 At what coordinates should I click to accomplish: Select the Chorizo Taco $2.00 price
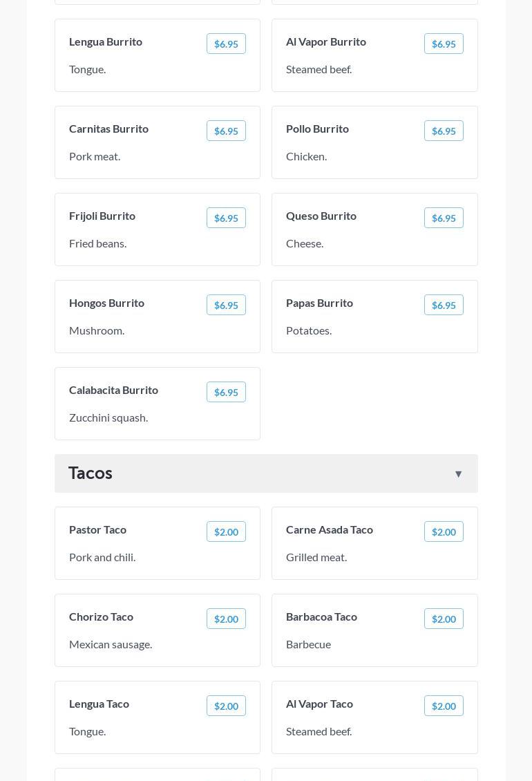tap(226, 619)
